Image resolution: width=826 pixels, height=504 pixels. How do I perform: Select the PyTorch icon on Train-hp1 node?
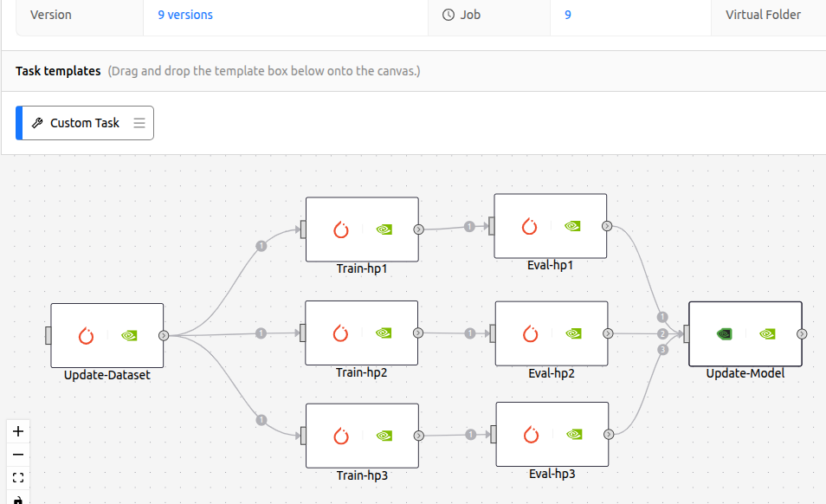click(339, 229)
